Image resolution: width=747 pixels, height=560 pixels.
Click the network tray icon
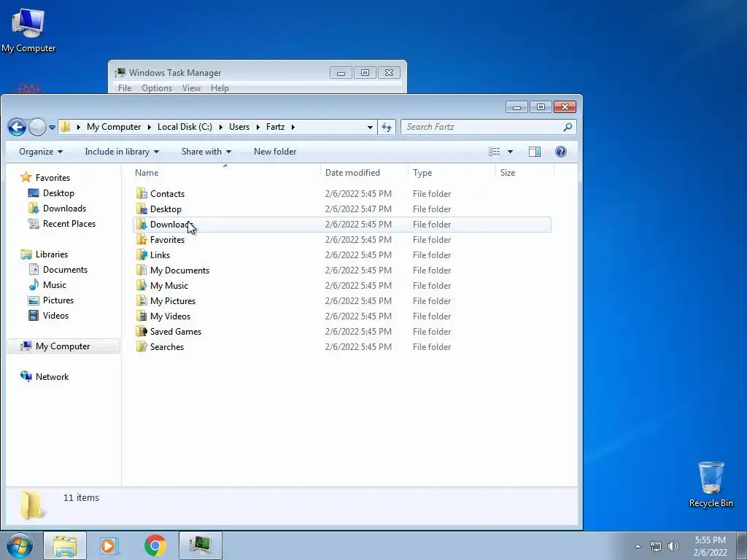656,546
